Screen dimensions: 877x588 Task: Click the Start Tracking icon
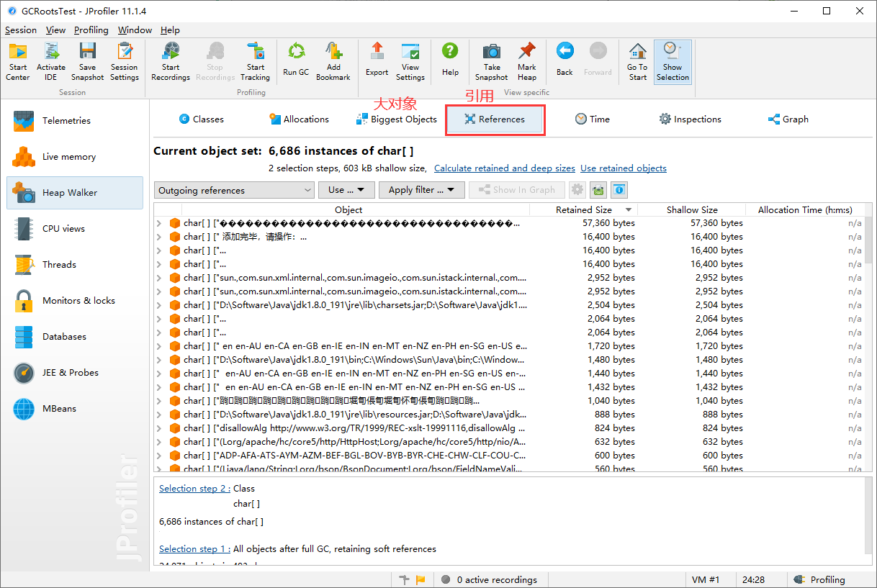(256, 62)
